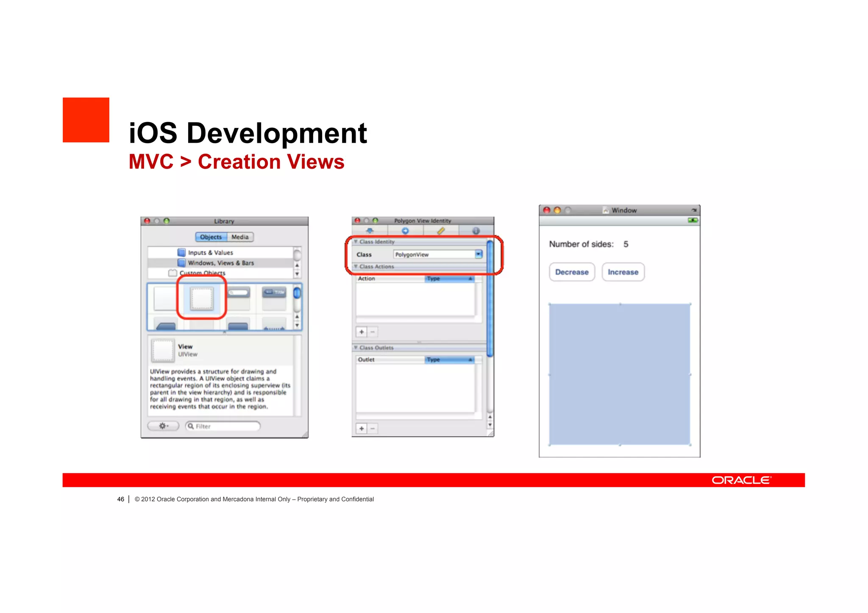This screenshot has width=868, height=613.
Task: Click the Library object grid scrollbar thumb
Action: coord(297,293)
